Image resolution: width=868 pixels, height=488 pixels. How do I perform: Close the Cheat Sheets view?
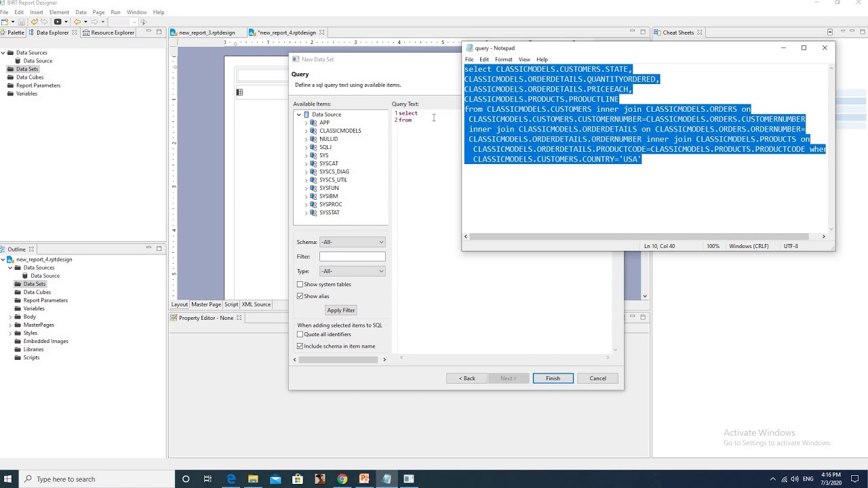tap(700, 33)
